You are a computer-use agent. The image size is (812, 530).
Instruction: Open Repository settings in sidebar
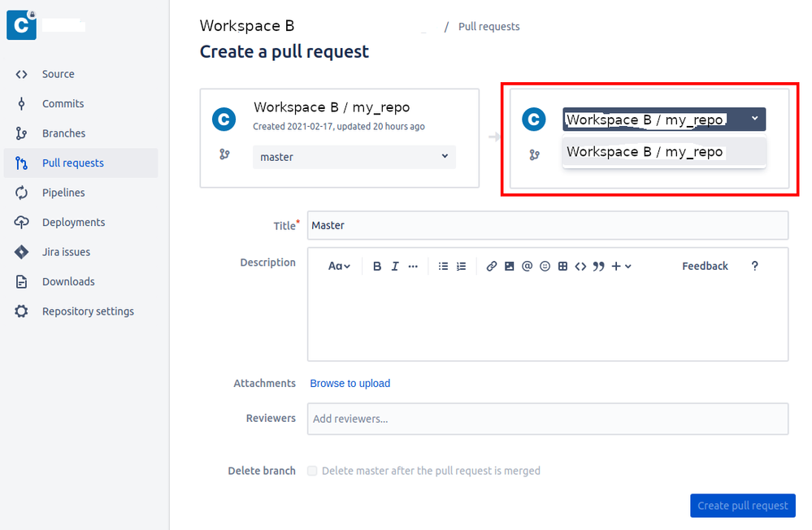(x=88, y=311)
